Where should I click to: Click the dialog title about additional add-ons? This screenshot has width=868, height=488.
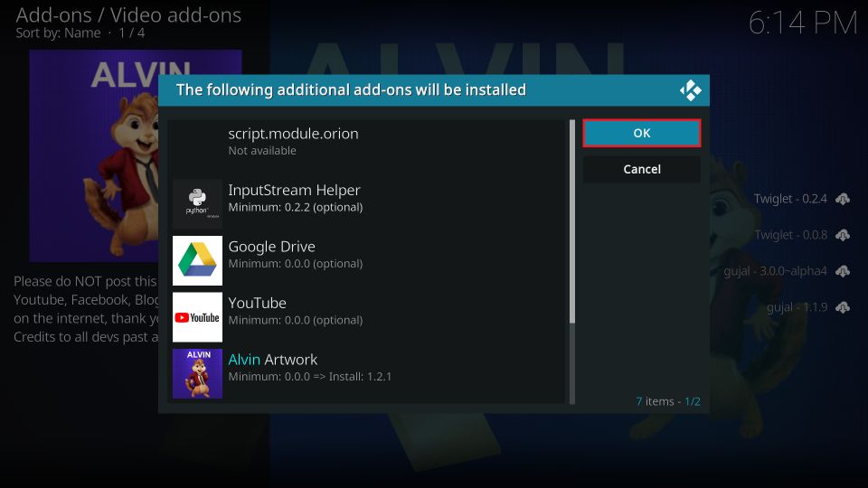(351, 89)
